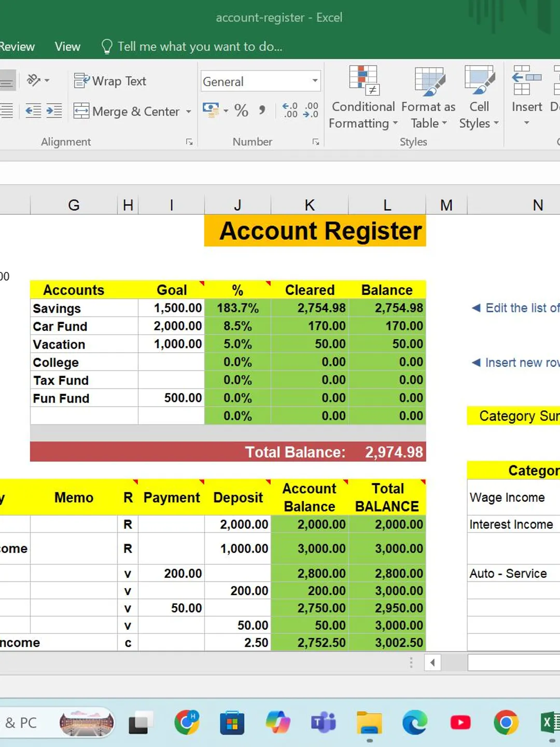Viewport: 560px width, 747px height.
Task: Switch to the Review ribbon tab
Action: [17, 47]
